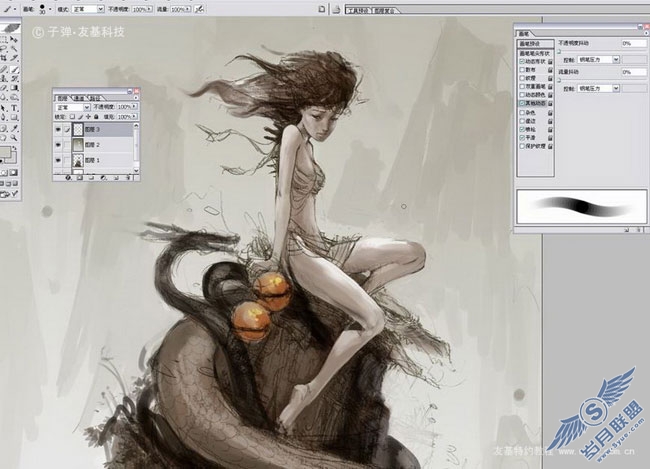650x469 pixels.
Task: Click add layer style icon in Layers panel
Action: tap(68, 178)
